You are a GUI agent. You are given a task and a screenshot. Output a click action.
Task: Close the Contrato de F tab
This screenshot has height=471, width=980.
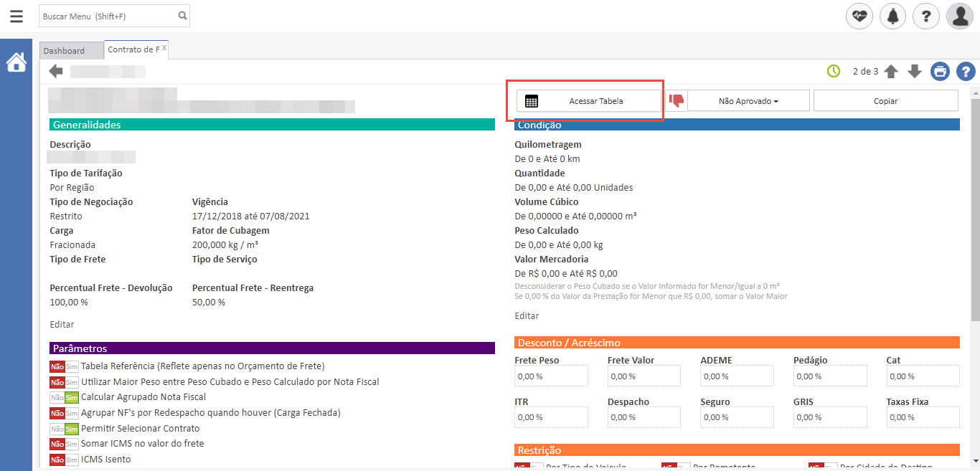coord(164,48)
